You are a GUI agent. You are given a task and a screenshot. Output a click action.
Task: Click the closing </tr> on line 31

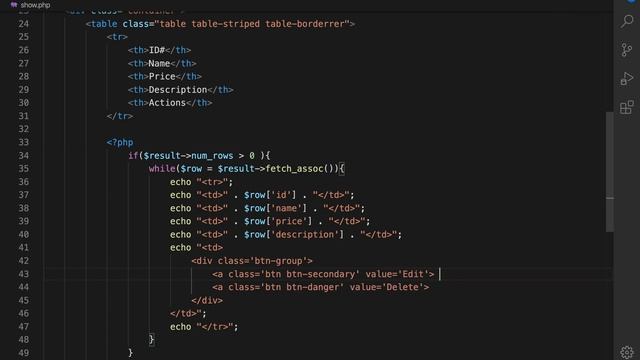(x=120, y=116)
